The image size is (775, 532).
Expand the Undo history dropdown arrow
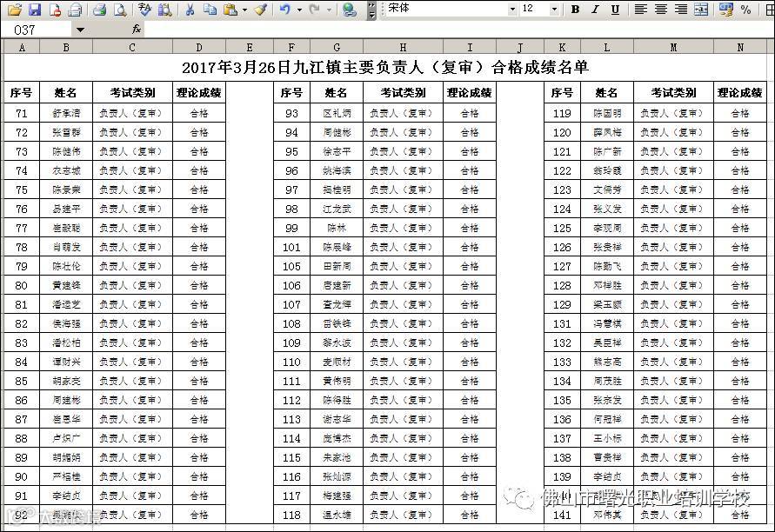[299, 10]
